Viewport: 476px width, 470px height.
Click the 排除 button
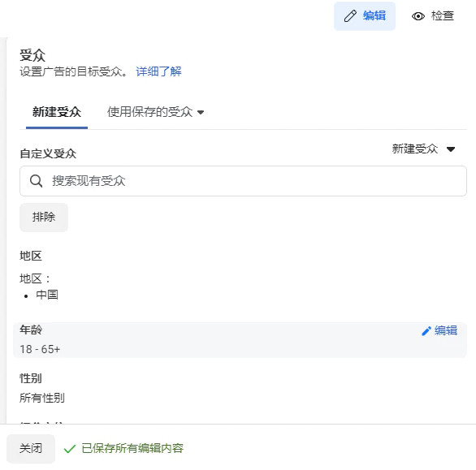(x=44, y=218)
